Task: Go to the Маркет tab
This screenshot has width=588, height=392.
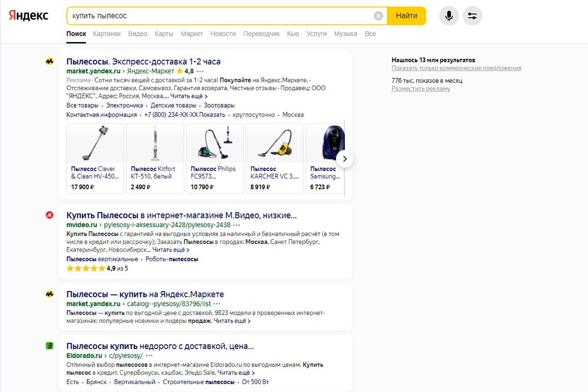Action: coord(192,34)
